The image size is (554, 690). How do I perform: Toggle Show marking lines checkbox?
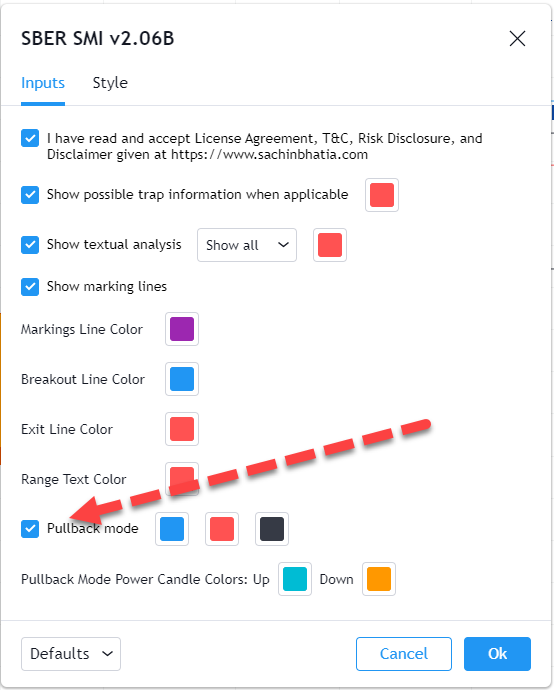click(30, 286)
